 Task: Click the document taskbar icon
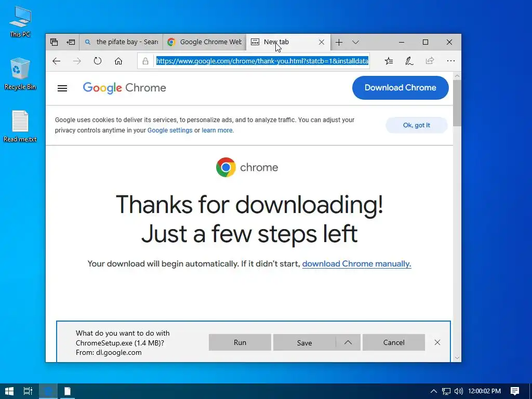67,391
